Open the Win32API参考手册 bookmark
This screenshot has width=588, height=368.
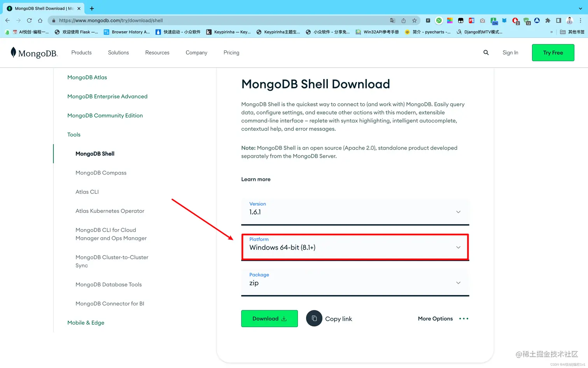(377, 32)
